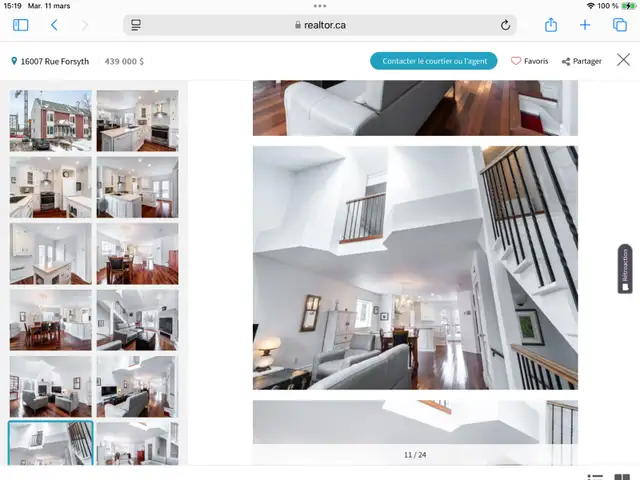Go back to the previous page
The height and width of the screenshot is (480, 640).
(54, 25)
